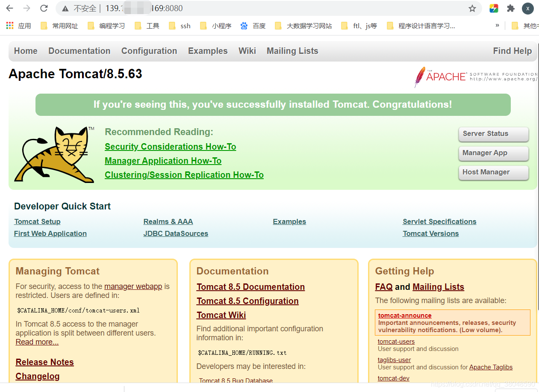
Task: Open Find Help in the navigation bar
Action: (512, 51)
